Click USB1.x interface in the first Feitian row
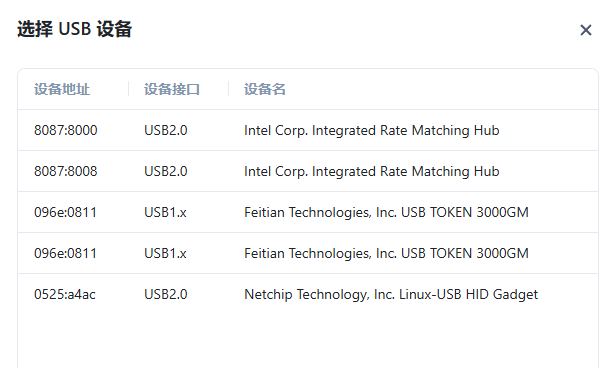The image size is (615, 368). 165,212
